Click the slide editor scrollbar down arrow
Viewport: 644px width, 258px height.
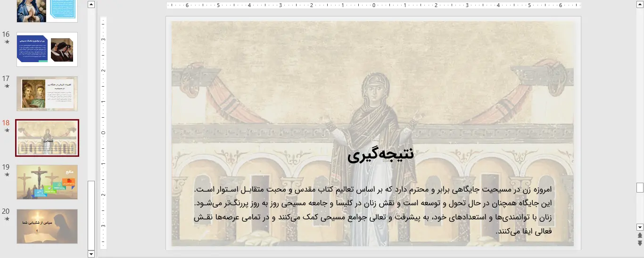pyautogui.click(x=640, y=226)
